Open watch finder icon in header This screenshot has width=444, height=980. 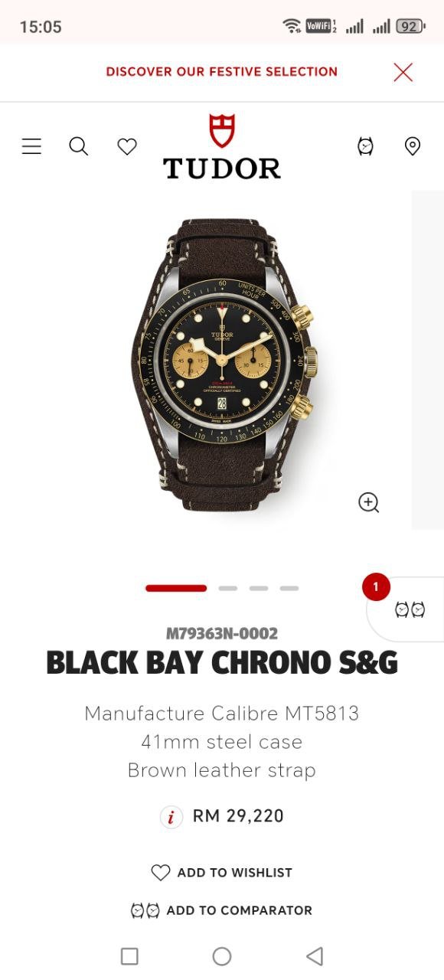(x=366, y=146)
